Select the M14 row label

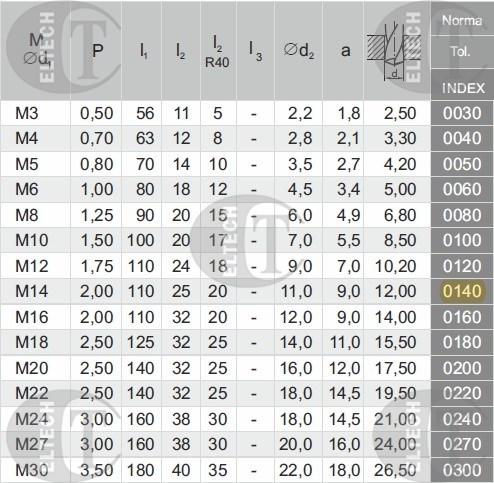[32, 291]
